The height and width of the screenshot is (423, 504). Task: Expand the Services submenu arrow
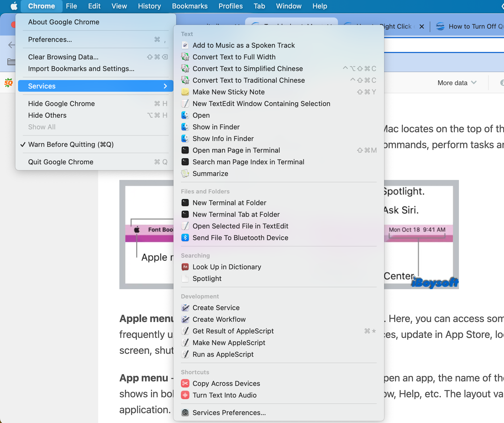[x=165, y=86]
